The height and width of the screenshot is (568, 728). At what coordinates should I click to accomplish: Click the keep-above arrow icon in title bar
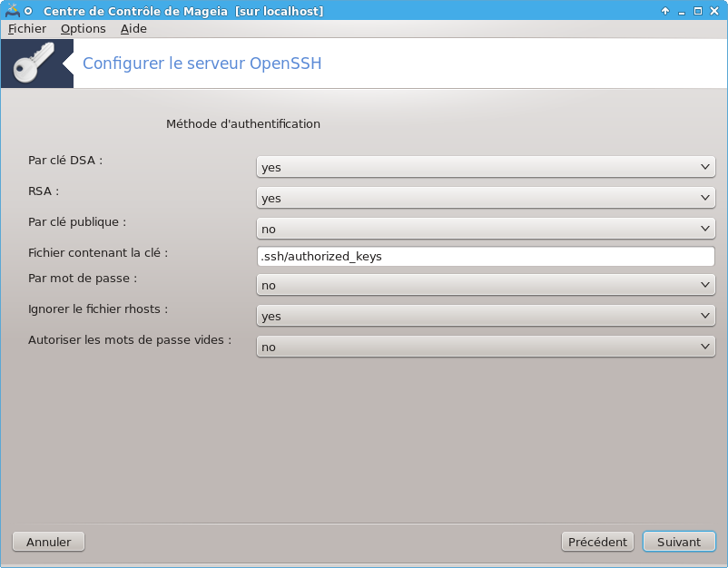tap(665, 11)
